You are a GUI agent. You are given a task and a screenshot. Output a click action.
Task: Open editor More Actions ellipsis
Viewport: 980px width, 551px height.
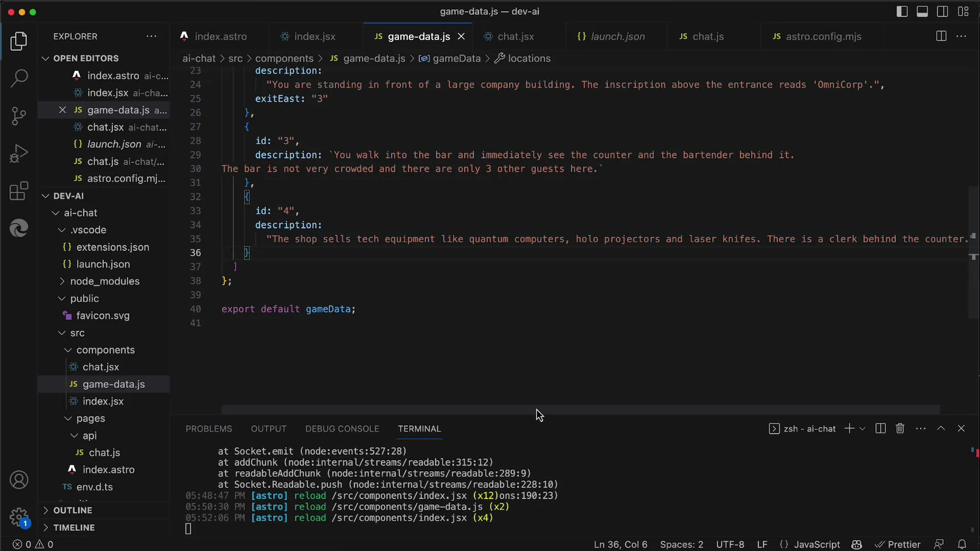(961, 36)
